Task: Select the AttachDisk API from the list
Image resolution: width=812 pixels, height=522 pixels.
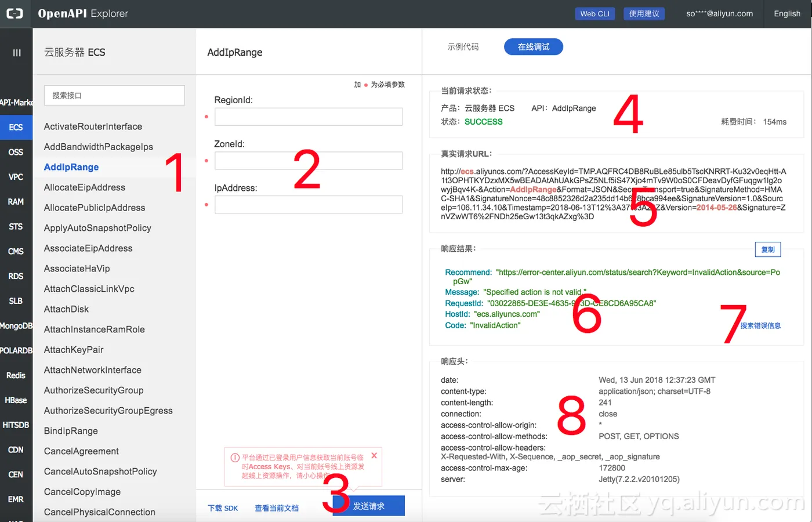Action: click(66, 309)
